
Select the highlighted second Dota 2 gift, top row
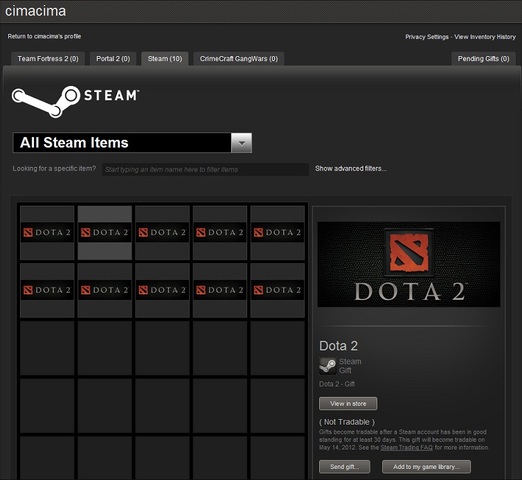point(105,233)
